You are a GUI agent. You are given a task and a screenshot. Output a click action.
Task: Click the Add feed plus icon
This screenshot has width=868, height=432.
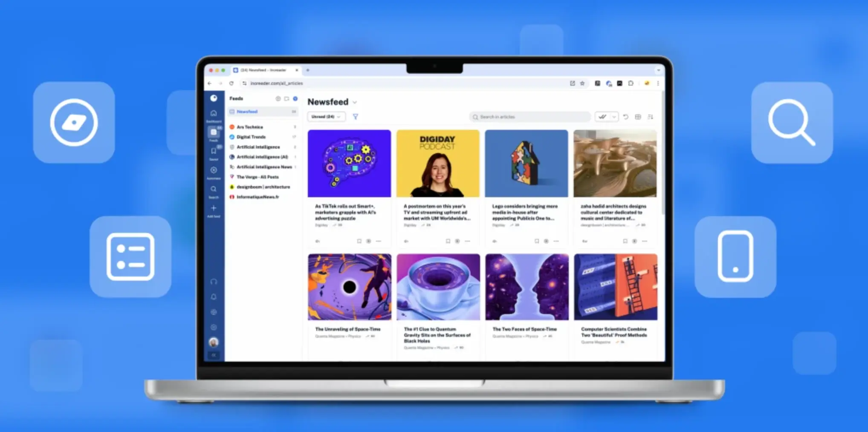pyautogui.click(x=214, y=209)
